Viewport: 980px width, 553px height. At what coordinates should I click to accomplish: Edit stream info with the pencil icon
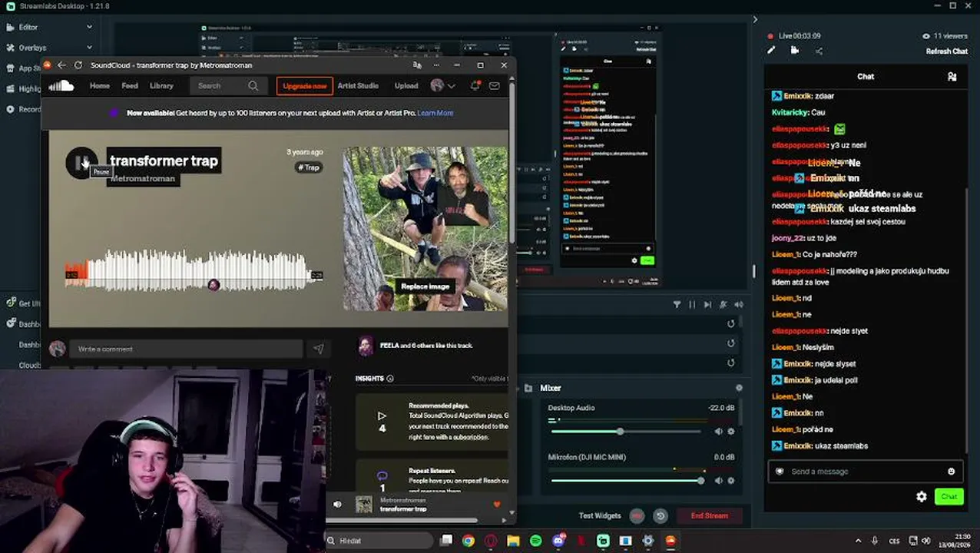pos(771,51)
